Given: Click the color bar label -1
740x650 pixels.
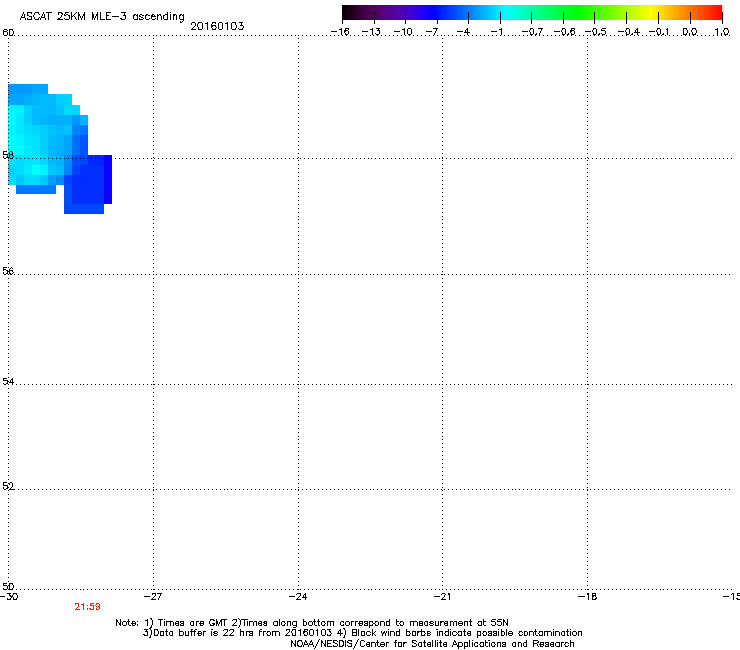Looking at the screenshot, I should pyautogui.click(x=496, y=32).
